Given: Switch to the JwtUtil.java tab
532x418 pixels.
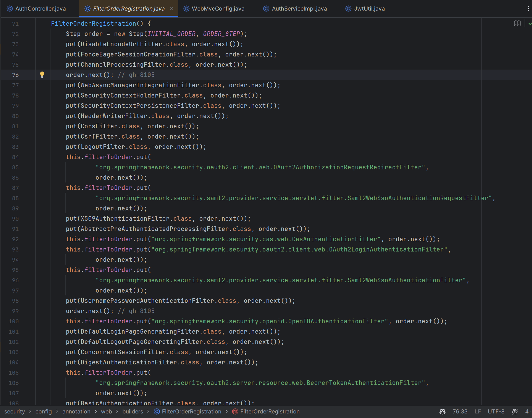Looking at the screenshot, I should pyautogui.click(x=365, y=9).
